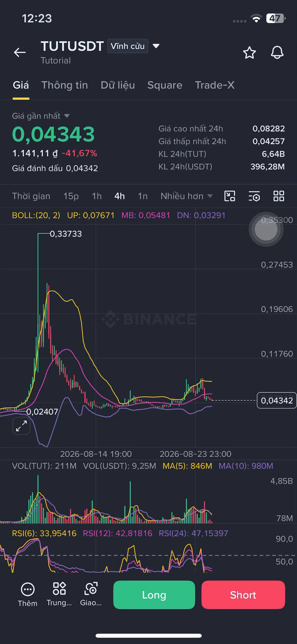The height and width of the screenshot is (644, 297).
Task: Open the Wi-Fi status icon
Action: (256, 19)
